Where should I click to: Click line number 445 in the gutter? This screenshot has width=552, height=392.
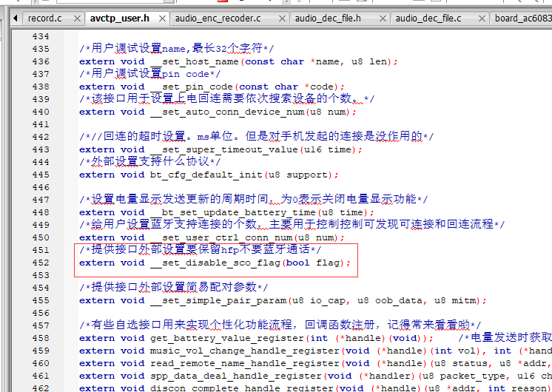click(x=41, y=175)
